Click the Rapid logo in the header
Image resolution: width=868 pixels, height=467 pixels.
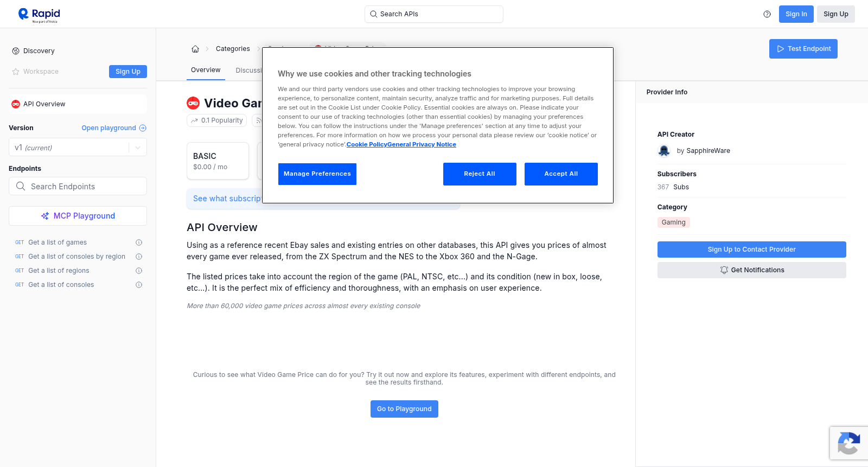pyautogui.click(x=39, y=15)
